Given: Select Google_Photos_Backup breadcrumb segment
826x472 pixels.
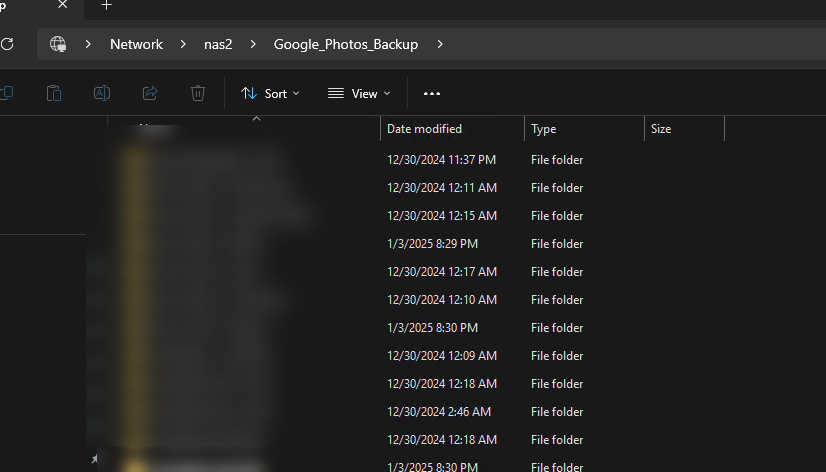Looking at the screenshot, I should pos(345,44).
